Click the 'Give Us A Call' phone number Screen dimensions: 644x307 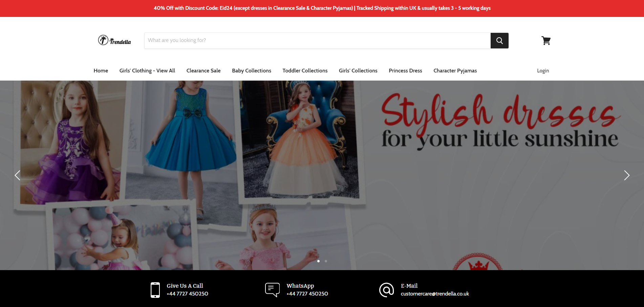187,293
